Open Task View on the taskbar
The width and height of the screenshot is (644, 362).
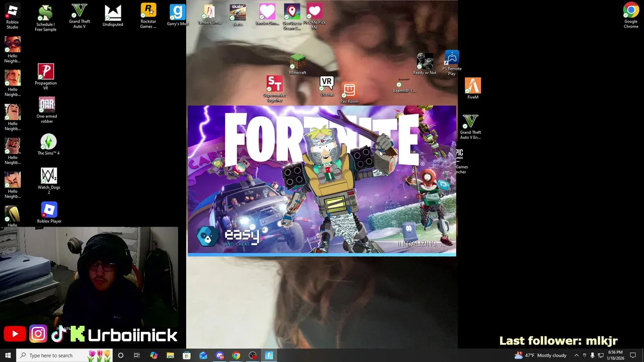click(x=137, y=355)
